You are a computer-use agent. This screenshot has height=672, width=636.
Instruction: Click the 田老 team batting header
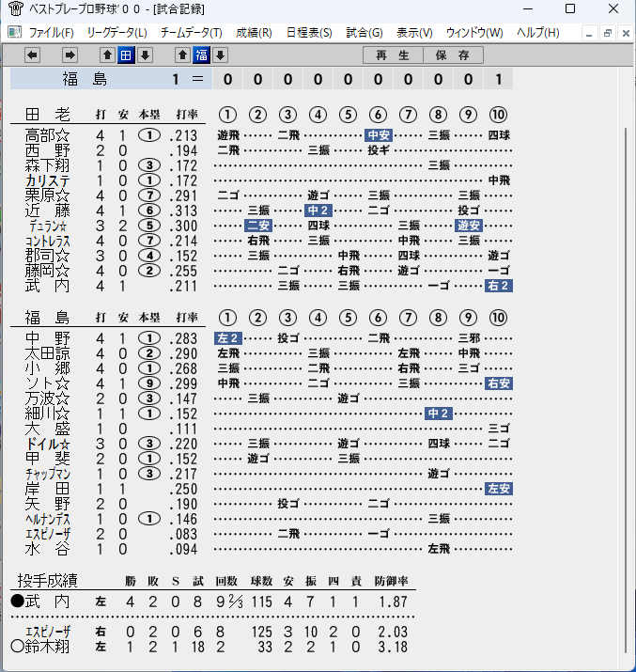click(48, 115)
